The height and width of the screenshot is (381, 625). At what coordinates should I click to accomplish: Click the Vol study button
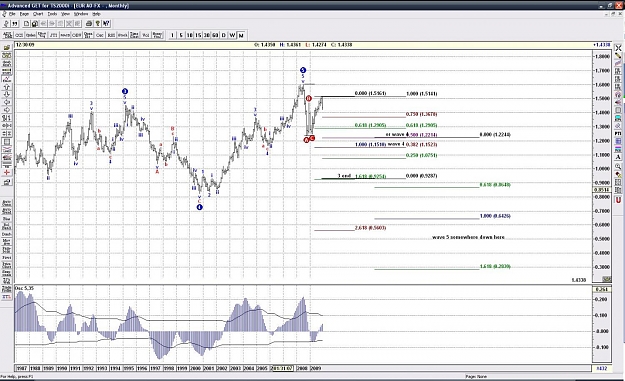pyautogui.click(x=146, y=35)
